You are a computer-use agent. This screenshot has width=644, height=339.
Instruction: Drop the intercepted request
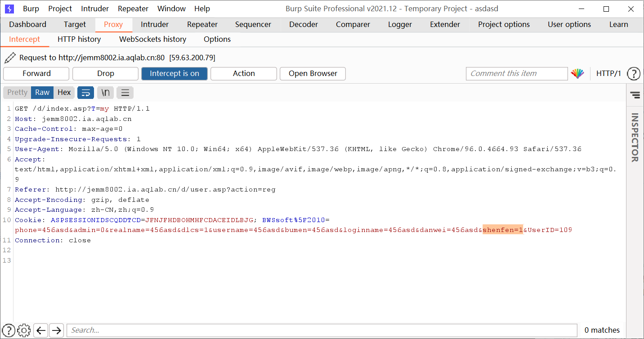click(106, 73)
